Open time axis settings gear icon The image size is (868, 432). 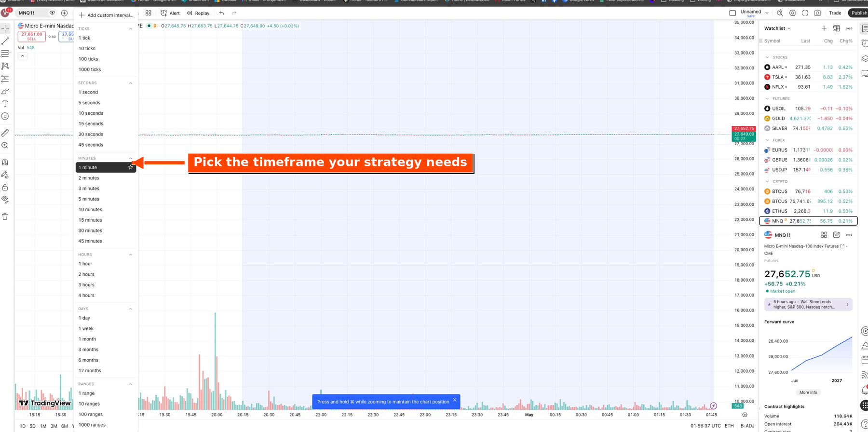(x=745, y=415)
